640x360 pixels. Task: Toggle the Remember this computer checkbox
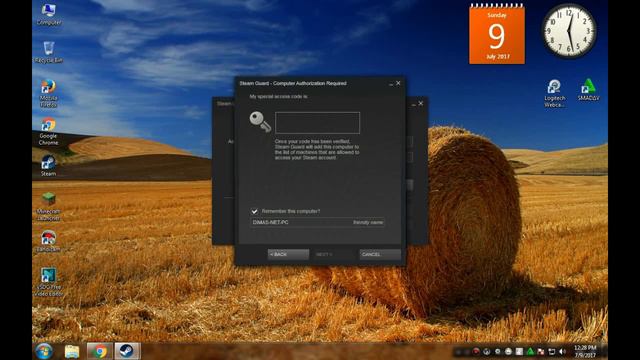click(254, 211)
